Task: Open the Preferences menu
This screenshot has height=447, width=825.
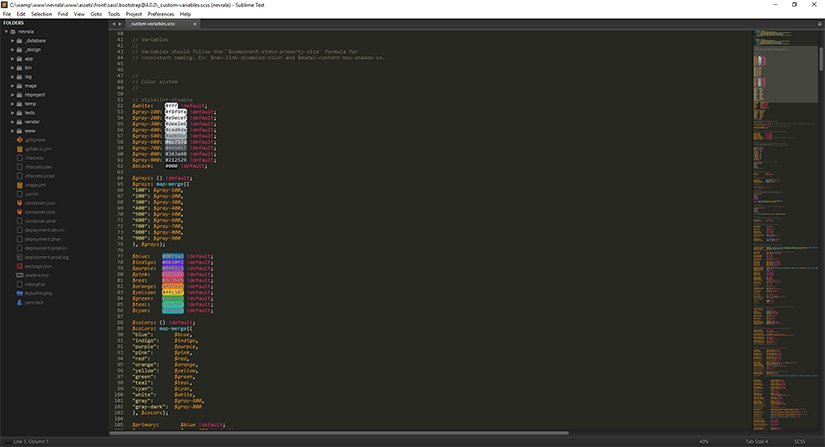Action: [x=160, y=14]
